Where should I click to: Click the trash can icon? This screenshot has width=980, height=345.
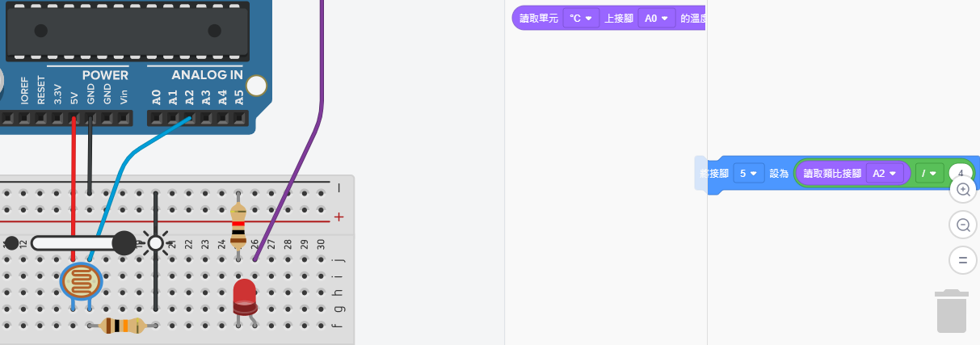[951, 311]
